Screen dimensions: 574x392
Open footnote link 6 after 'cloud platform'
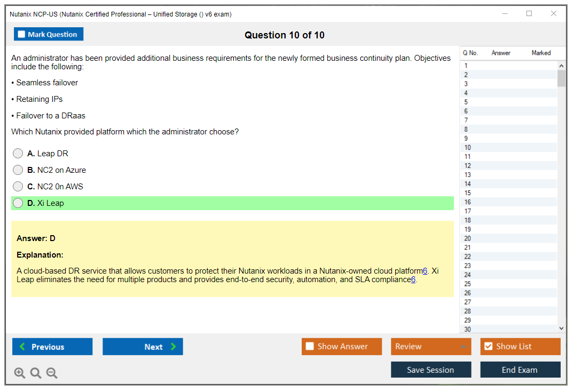click(x=425, y=271)
